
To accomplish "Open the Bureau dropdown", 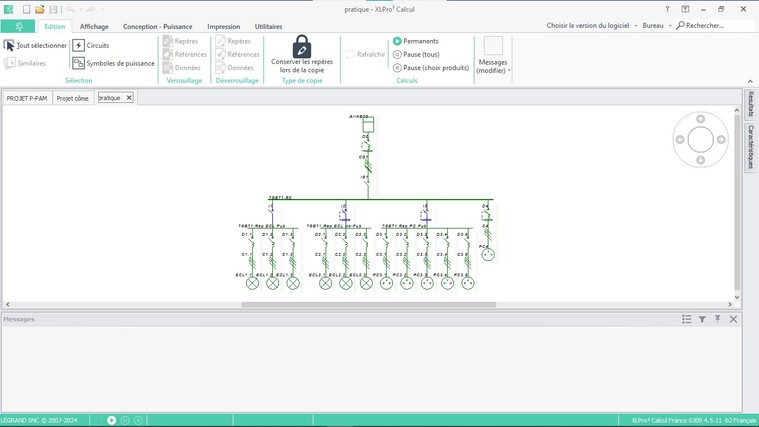I will tap(657, 25).
